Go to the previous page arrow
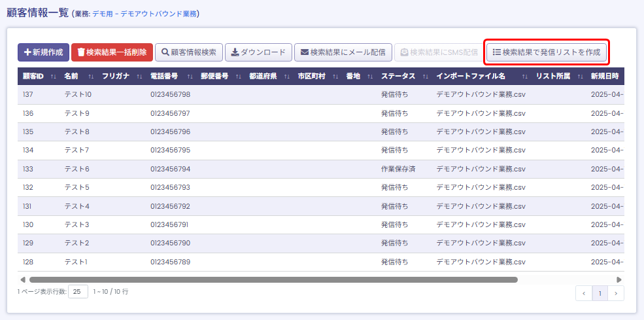Viewport: 644px width, 320px height. (x=584, y=293)
